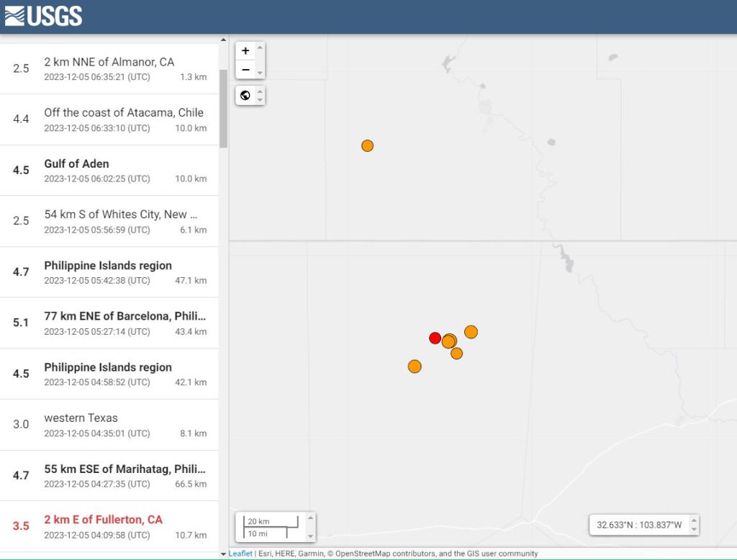This screenshot has width=737, height=560.
Task: Zoom out with the minus button
Action: click(x=245, y=70)
